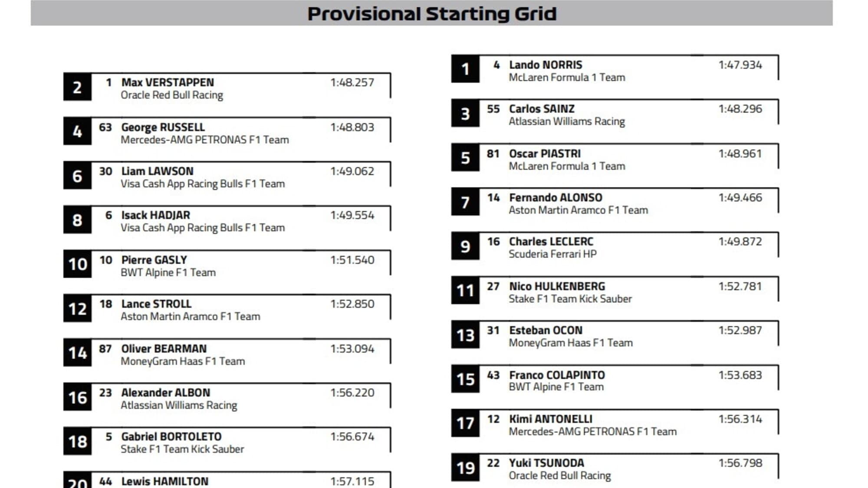Click Franco COLAPINTO's lap time 1:53.683
The image size is (868, 488).
tap(740, 375)
